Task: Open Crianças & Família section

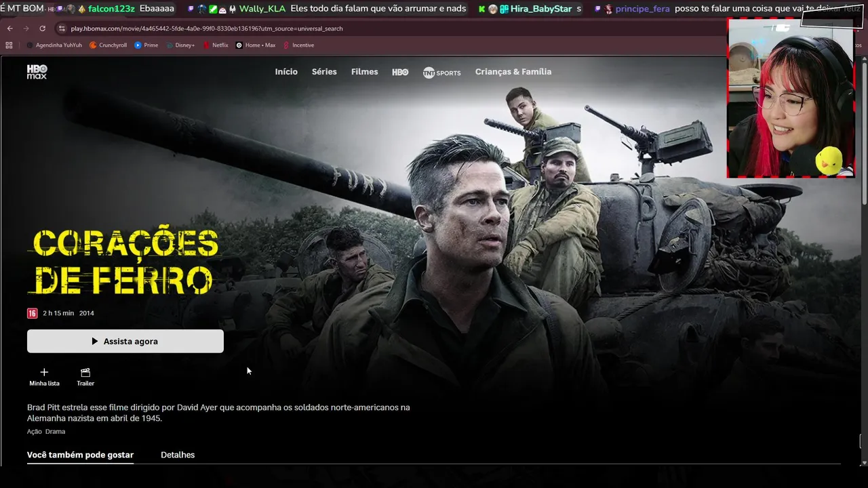Action: [x=513, y=72]
